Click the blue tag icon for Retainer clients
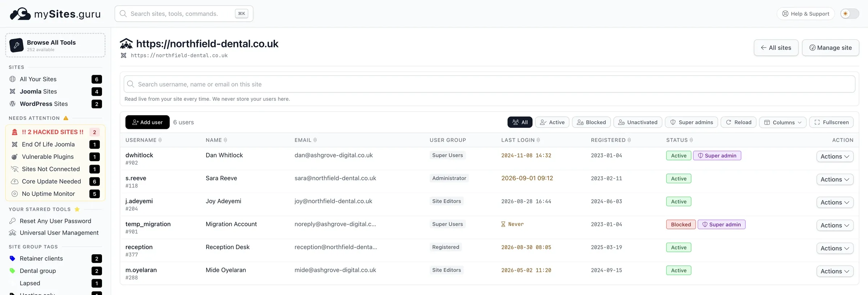Viewport: 868px width, 295px height. 12,259
